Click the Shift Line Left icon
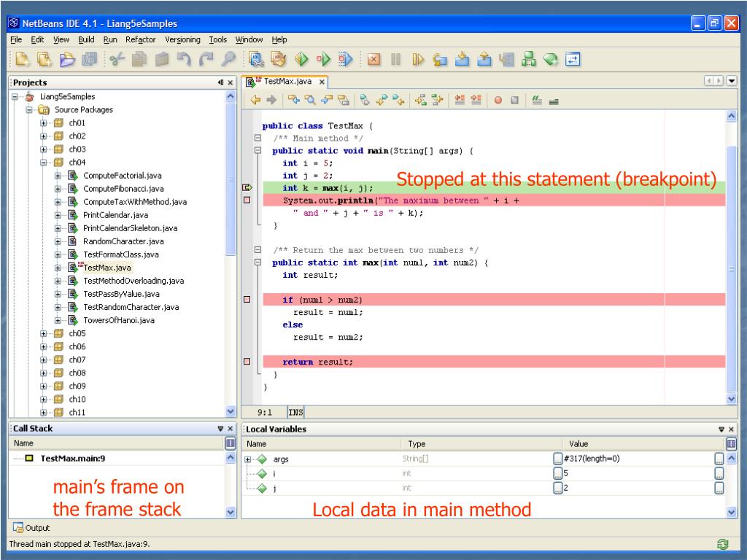 point(460,100)
